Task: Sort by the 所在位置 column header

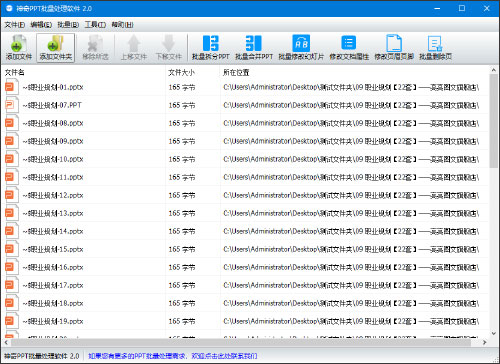Action: point(236,72)
